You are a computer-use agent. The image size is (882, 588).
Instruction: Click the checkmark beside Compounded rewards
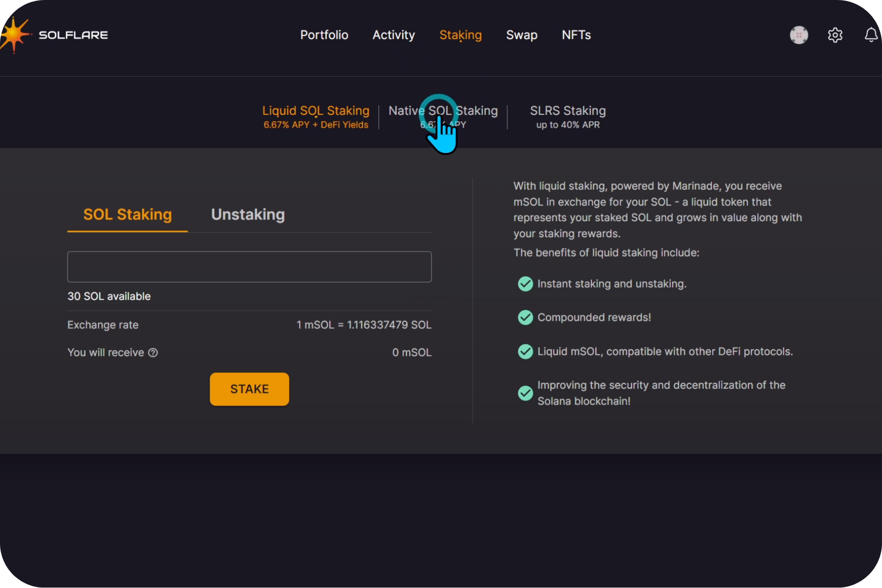pyautogui.click(x=525, y=317)
